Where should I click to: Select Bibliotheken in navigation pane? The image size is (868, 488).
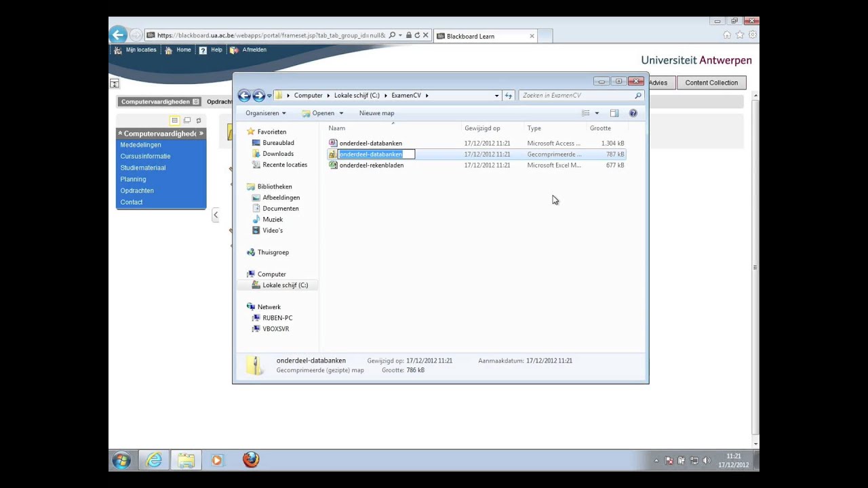274,186
